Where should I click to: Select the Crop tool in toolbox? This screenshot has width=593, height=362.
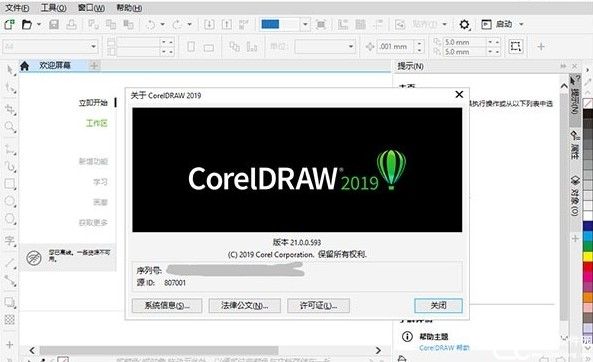(10, 110)
